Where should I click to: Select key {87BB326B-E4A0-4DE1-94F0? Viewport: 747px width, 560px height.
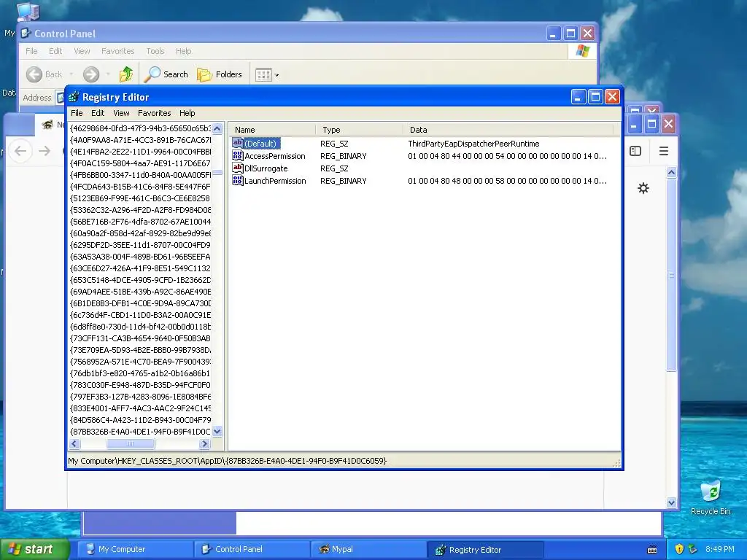pyautogui.click(x=141, y=432)
